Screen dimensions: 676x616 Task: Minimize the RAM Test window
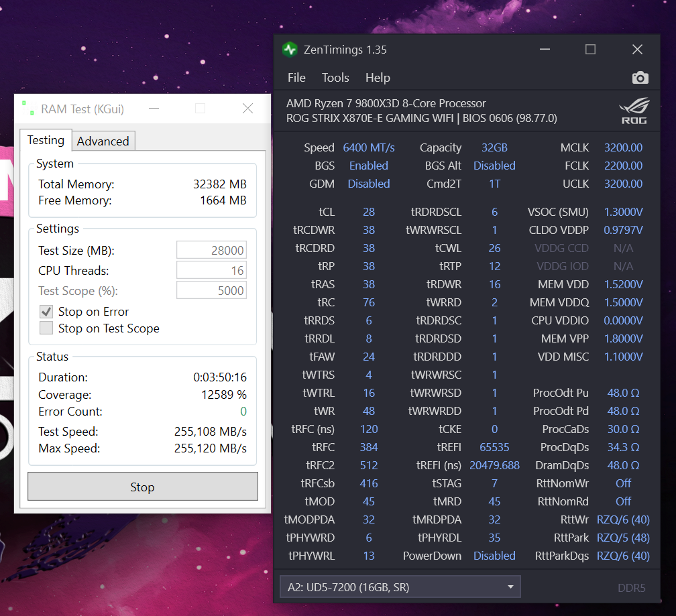[x=154, y=109]
